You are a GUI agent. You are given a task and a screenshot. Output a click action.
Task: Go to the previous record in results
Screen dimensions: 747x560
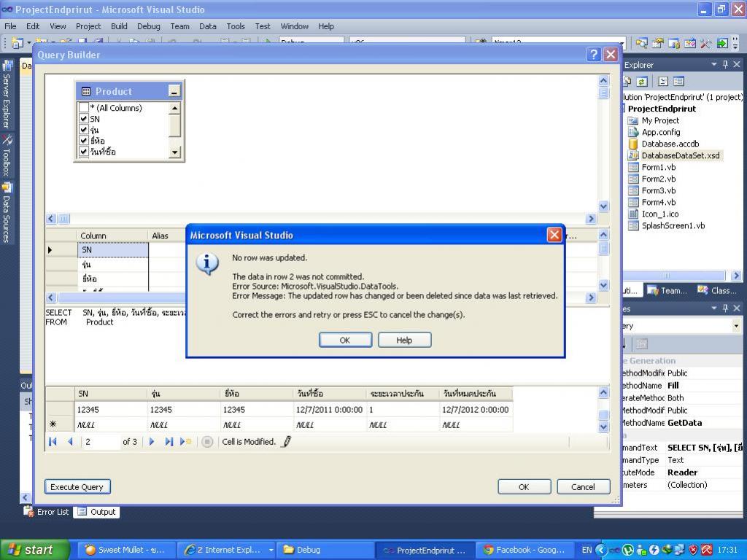click(x=70, y=442)
